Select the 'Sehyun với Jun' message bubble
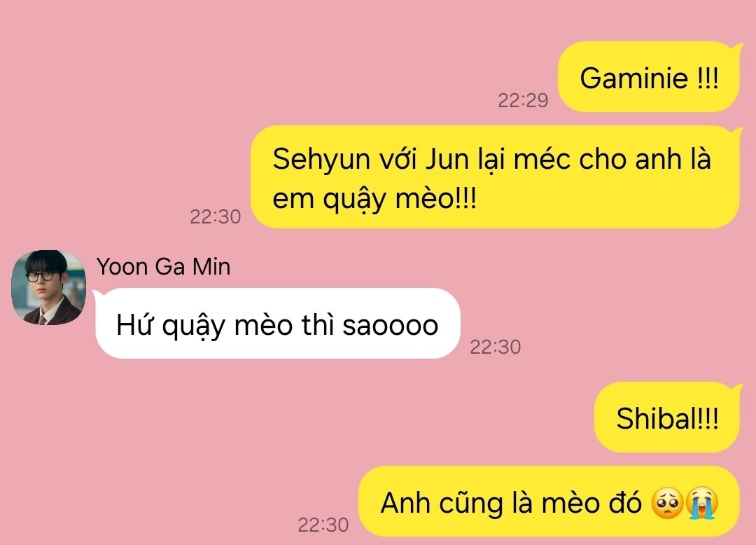Screen dimensions: 756x545 click(x=496, y=177)
